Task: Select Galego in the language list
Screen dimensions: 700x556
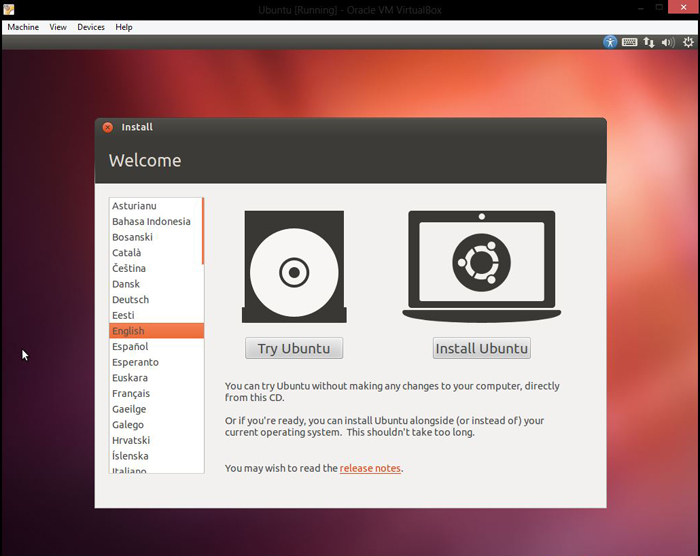Action: 155,425
